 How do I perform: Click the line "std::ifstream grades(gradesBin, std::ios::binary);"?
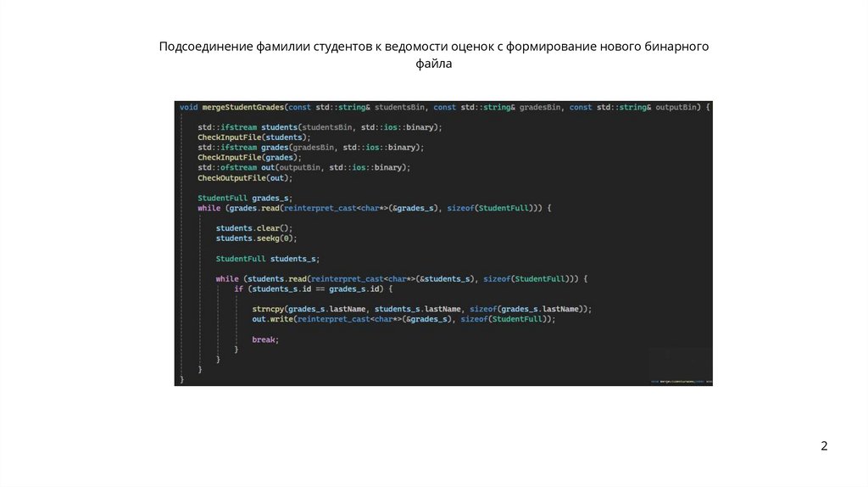(310, 148)
